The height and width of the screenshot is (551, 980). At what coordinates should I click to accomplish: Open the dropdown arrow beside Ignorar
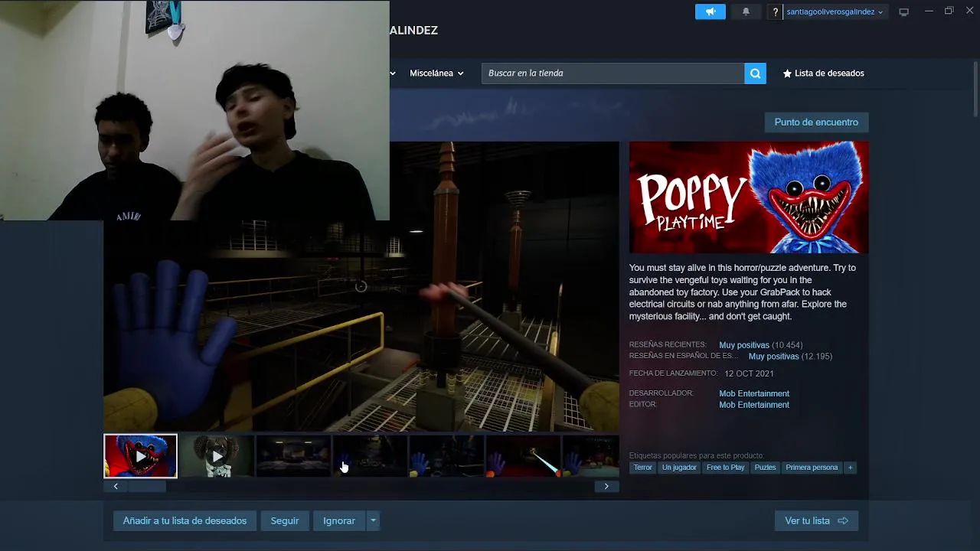373,521
